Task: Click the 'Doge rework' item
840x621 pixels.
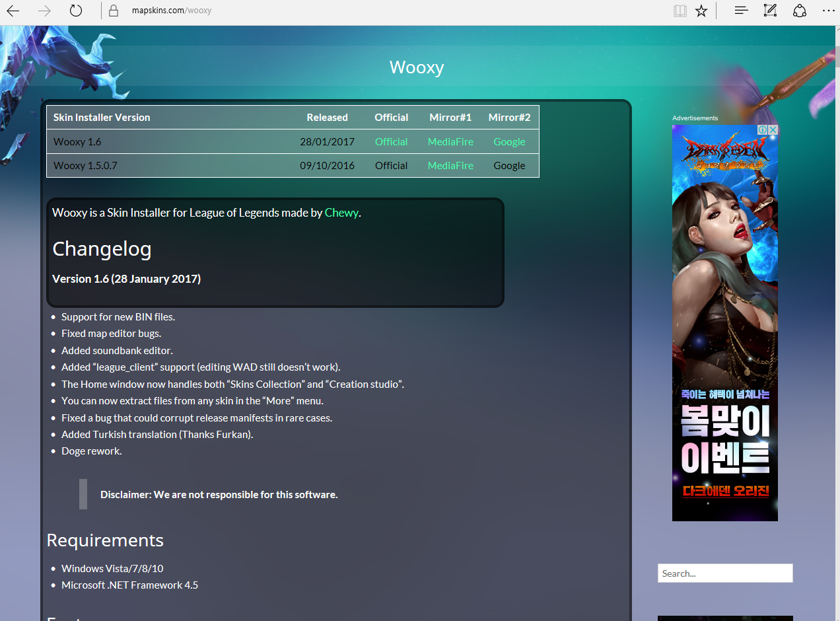Action: (x=92, y=451)
